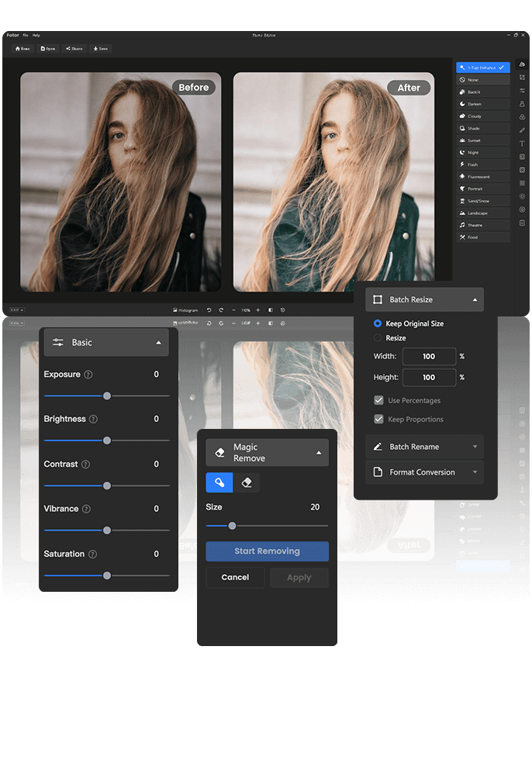The image size is (532, 757).
Task: Select the Keep Original Size radio button
Action: click(378, 323)
